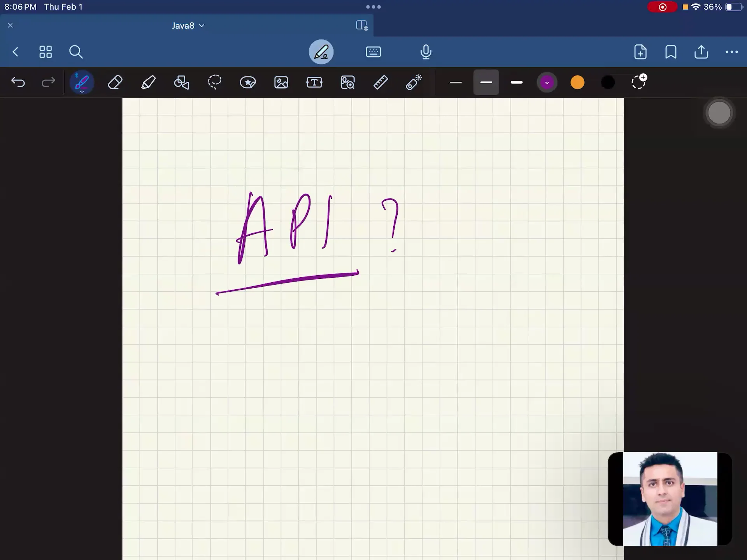Toggle pen writing mode
Image resolution: width=747 pixels, height=560 pixels.
pos(321,52)
